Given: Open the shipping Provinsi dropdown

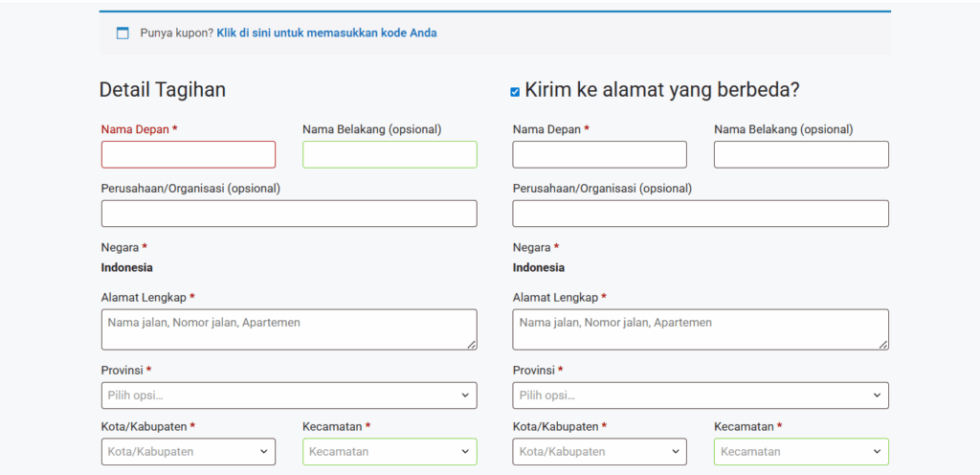Looking at the screenshot, I should click(x=701, y=396).
